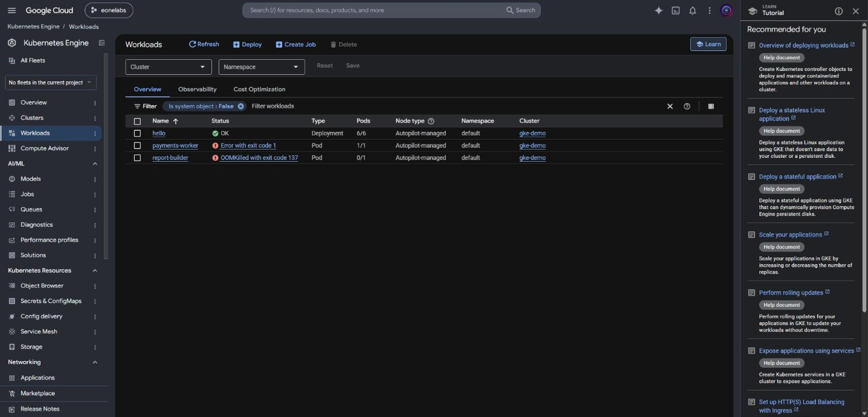Open the Gemini AI assistant sparkle icon
This screenshot has height=417, width=868.
tap(659, 11)
